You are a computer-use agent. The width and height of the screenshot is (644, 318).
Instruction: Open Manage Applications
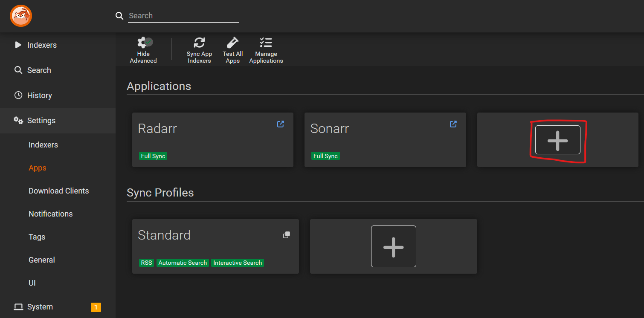(x=266, y=50)
